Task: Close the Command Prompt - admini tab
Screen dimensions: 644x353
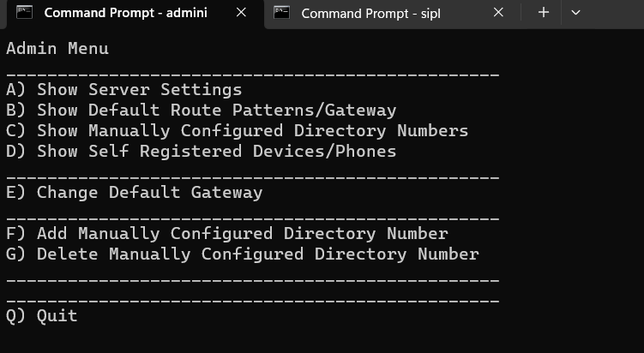Action: pyautogui.click(x=242, y=13)
